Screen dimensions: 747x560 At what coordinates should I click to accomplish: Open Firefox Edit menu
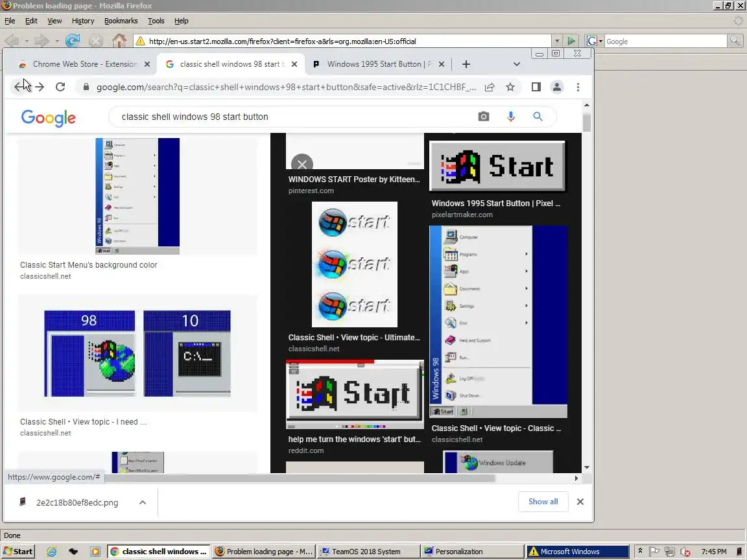(31, 21)
